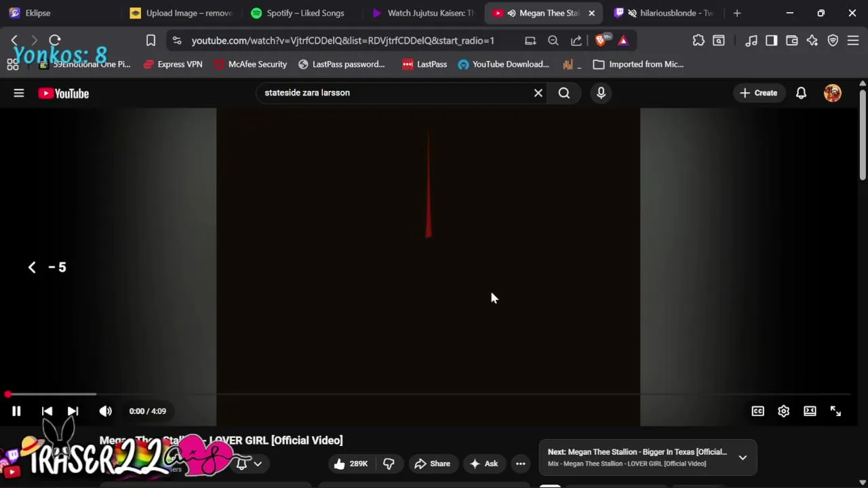Seek on the video progress bar
This screenshot has height=488, width=868.
click(x=429, y=394)
